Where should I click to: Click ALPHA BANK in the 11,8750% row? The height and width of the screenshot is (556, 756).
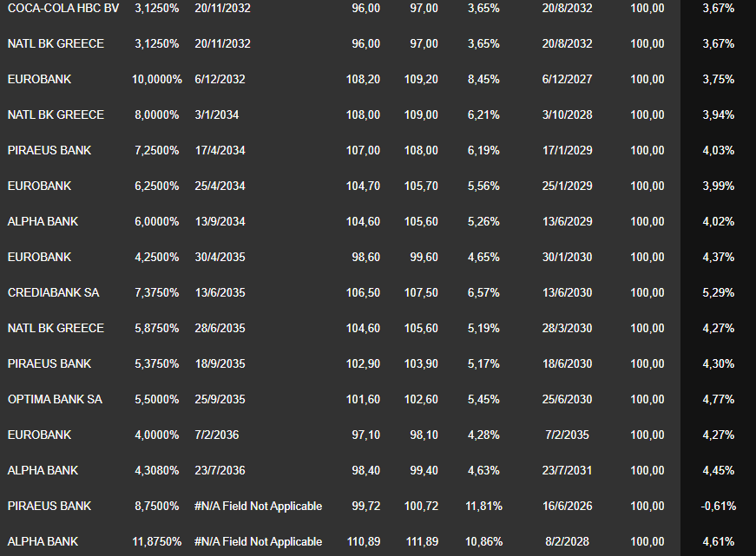click(43, 541)
